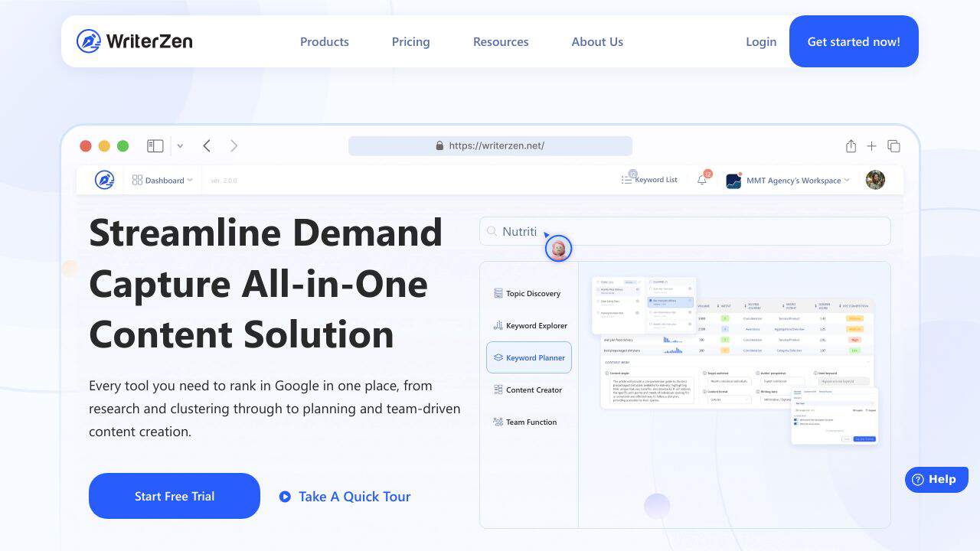Go forward with the browser forward arrow

click(x=234, y=145)
